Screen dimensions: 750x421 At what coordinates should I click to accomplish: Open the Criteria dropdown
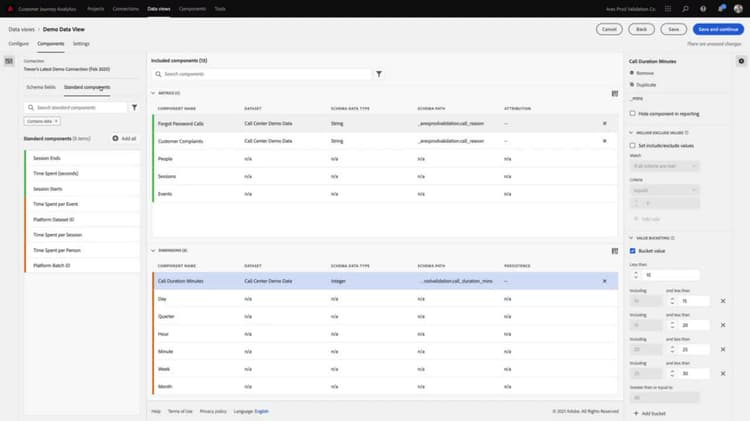coord(664,190)
